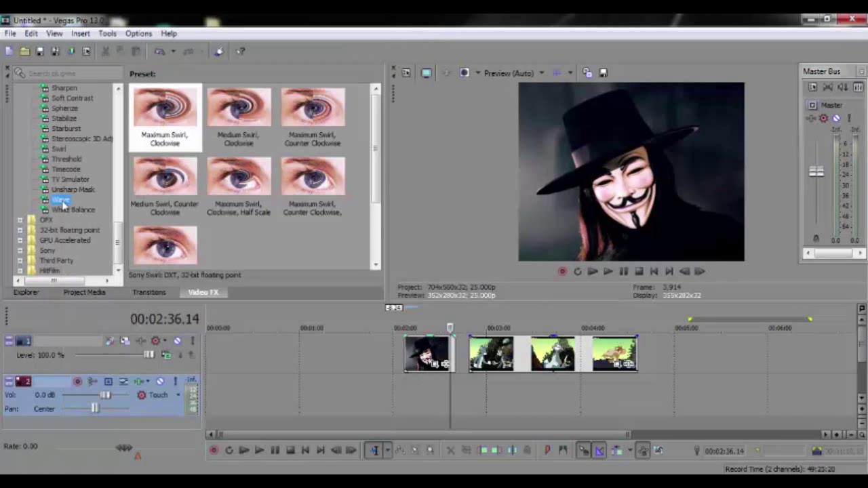Open edit tool dropdown arrow in timeline toolbar
Image resolution: width=868 pixels, height=488 pixels.
coord(387,450)
